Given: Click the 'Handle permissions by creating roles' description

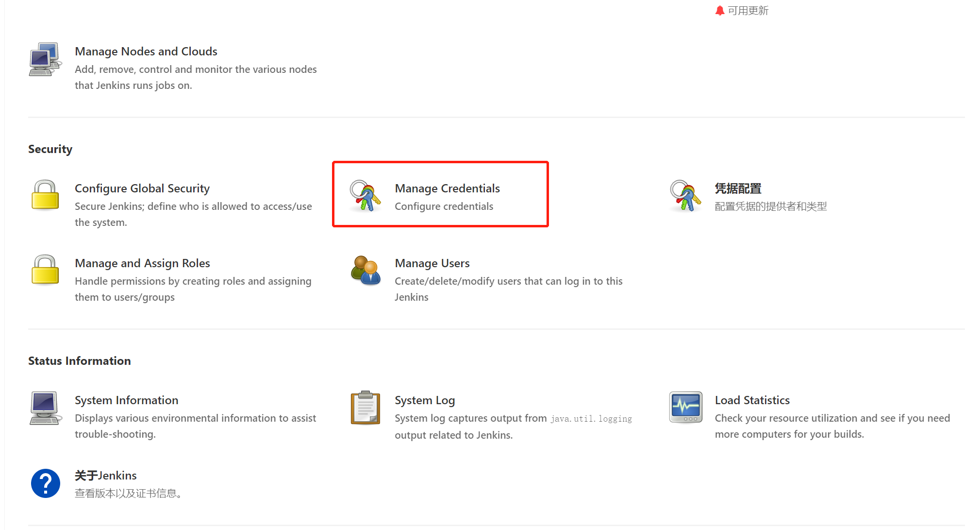Looking at the screenshot, I should 193,289.
